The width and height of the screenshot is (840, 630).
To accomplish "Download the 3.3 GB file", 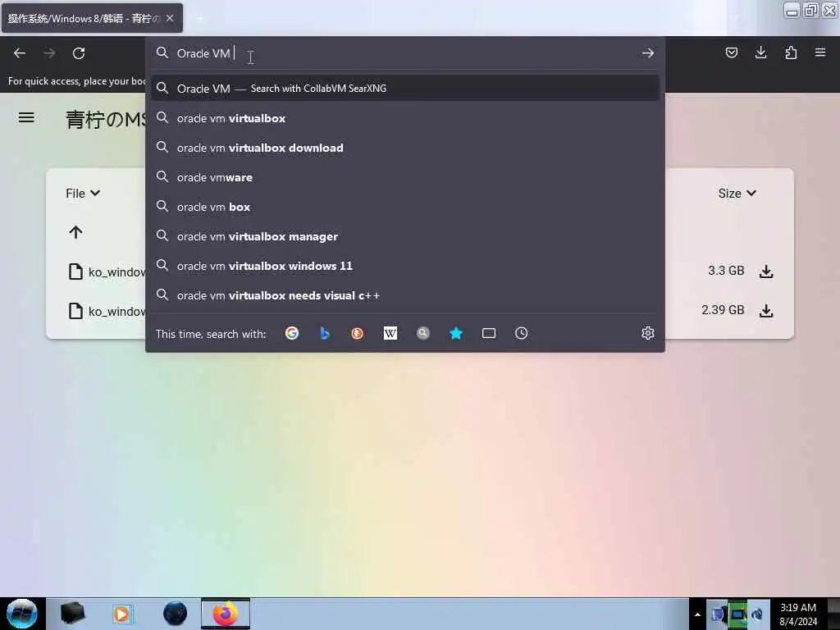I will click(766, 272).
